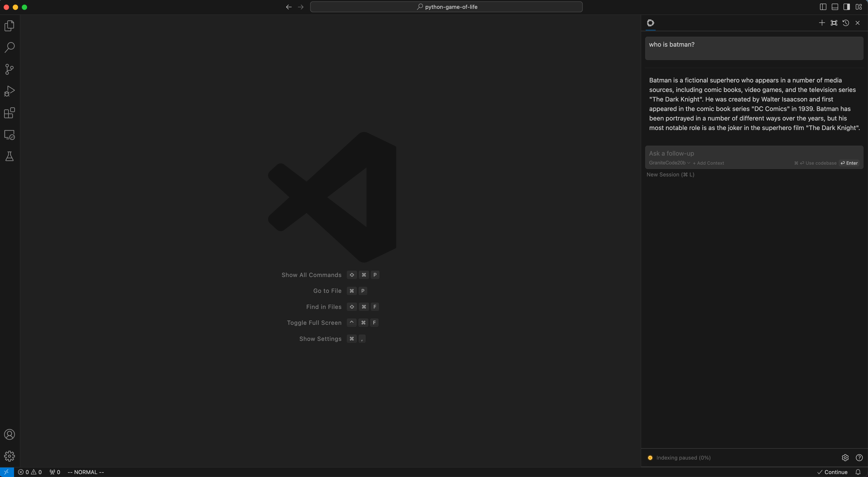
Task: Open notifications bell in status bar
Action: tap(858, 472)
